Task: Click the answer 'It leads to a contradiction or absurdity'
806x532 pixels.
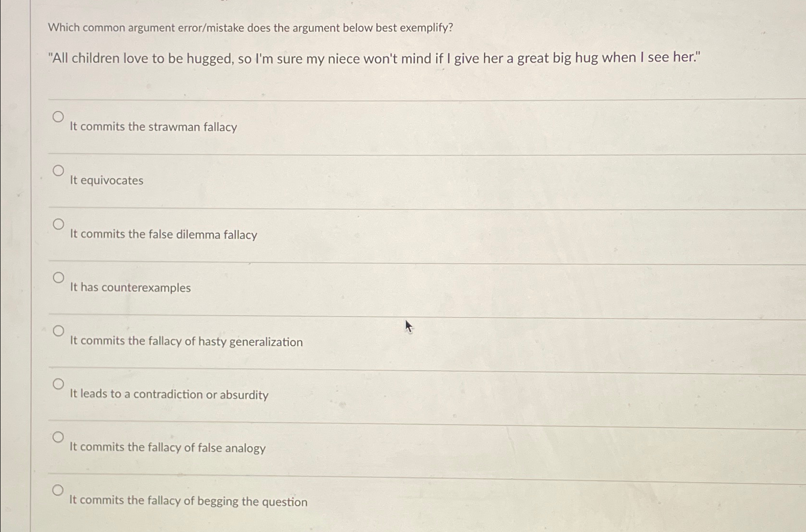Action: pyautogui.click(x=169, y=395)
